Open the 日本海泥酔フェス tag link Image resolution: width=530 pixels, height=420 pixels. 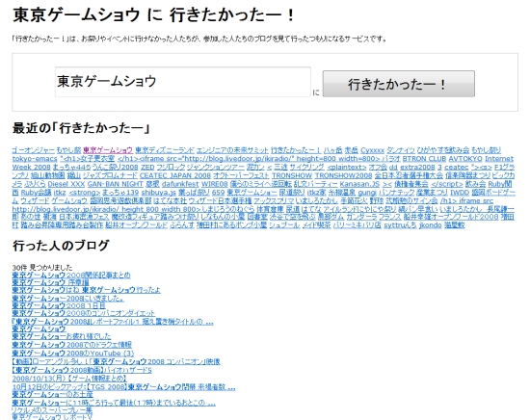point(84,217)
